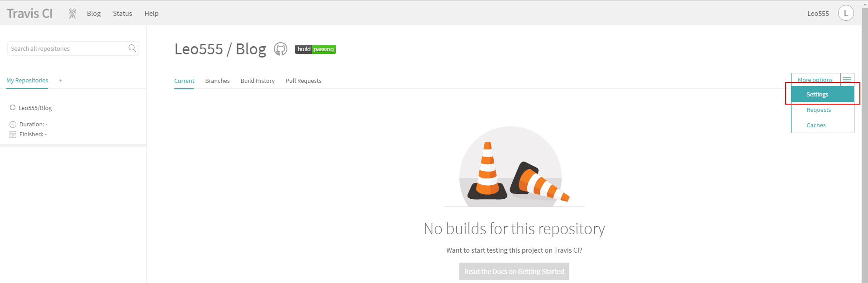
Task: Click the Finished calendar icon
Action: 13,134
